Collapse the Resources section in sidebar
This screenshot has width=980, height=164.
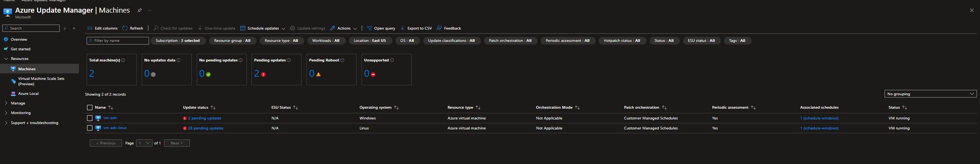click(x=6, y=59)
